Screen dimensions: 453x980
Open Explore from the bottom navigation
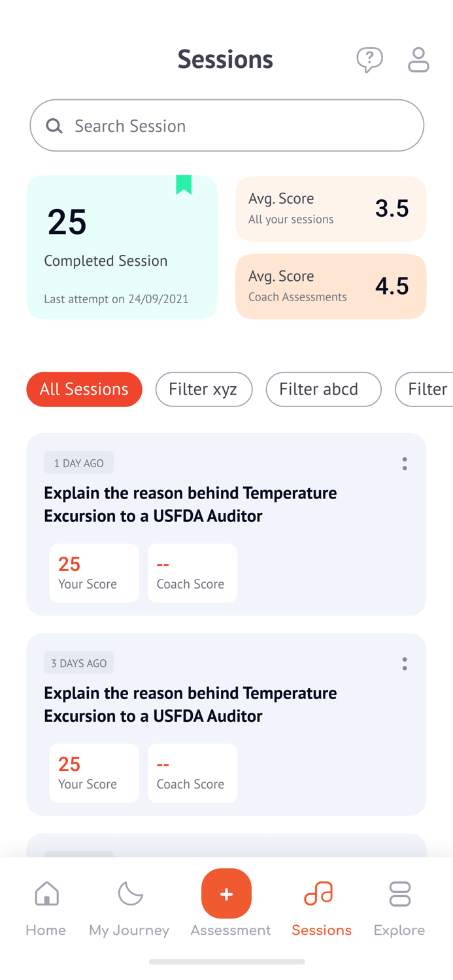pos(399,905)
